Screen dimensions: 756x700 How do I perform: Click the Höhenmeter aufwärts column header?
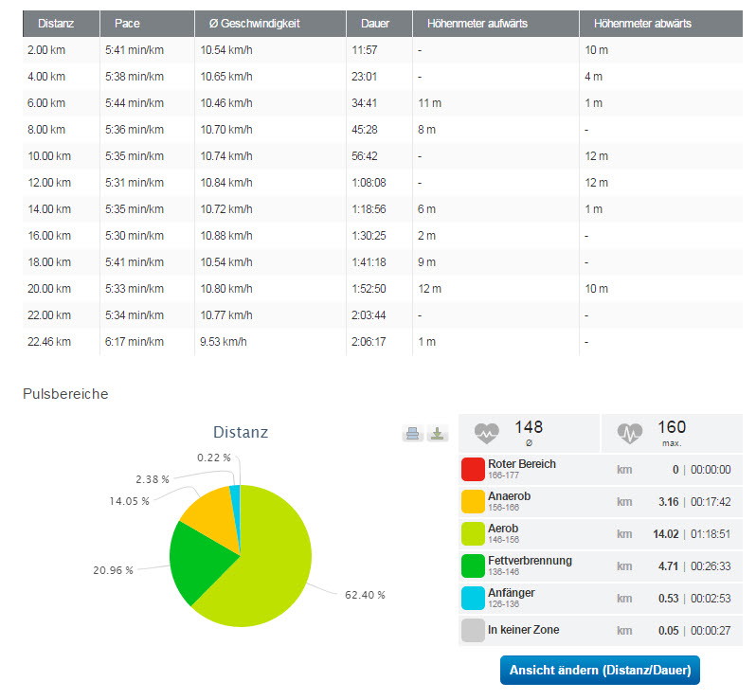477,23
